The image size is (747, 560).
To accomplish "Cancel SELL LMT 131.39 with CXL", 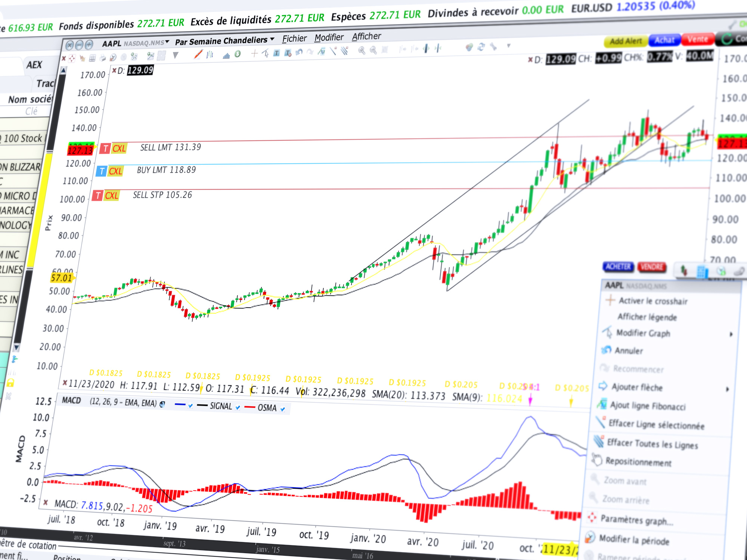I will [x=120, y=149].
